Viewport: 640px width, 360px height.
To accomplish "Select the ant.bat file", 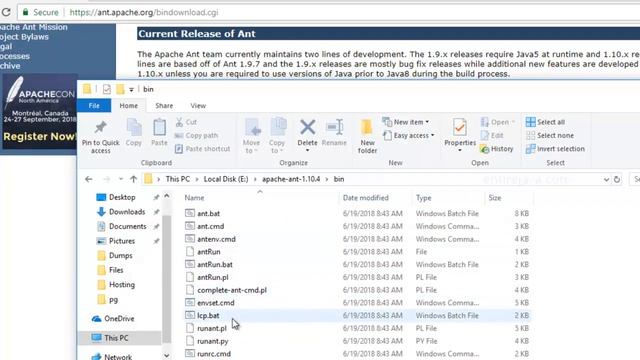I will tap(209, 213).
